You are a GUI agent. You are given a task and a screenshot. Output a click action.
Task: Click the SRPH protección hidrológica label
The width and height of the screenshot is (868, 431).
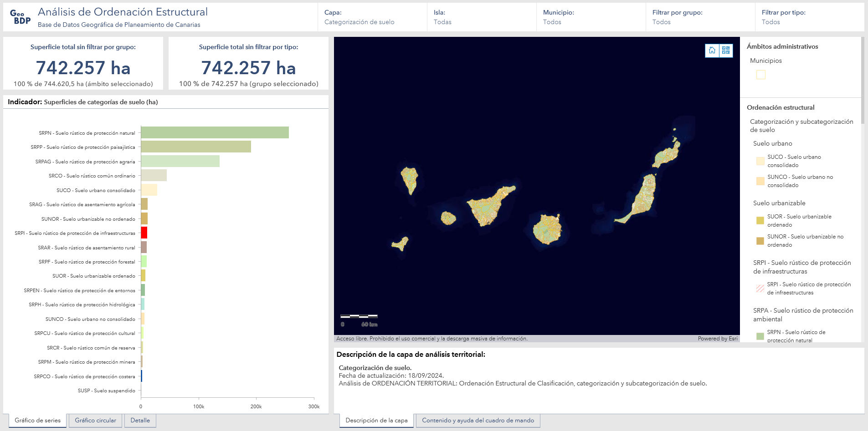tap(82, 304)
